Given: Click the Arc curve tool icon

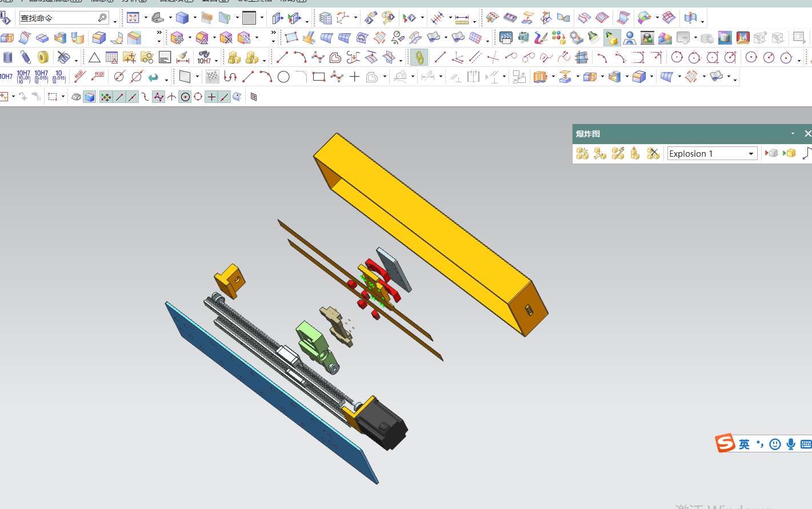Looking at the screenshot, I should pos(300,57).
